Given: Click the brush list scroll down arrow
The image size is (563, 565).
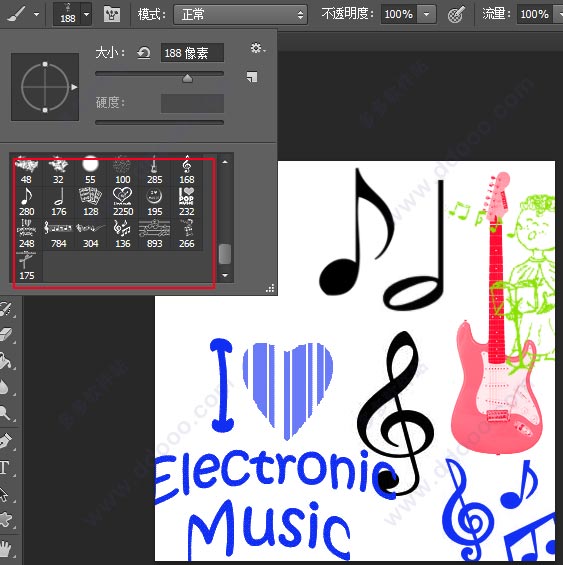Looking at the screenshot, I should [x=225, y=275].
